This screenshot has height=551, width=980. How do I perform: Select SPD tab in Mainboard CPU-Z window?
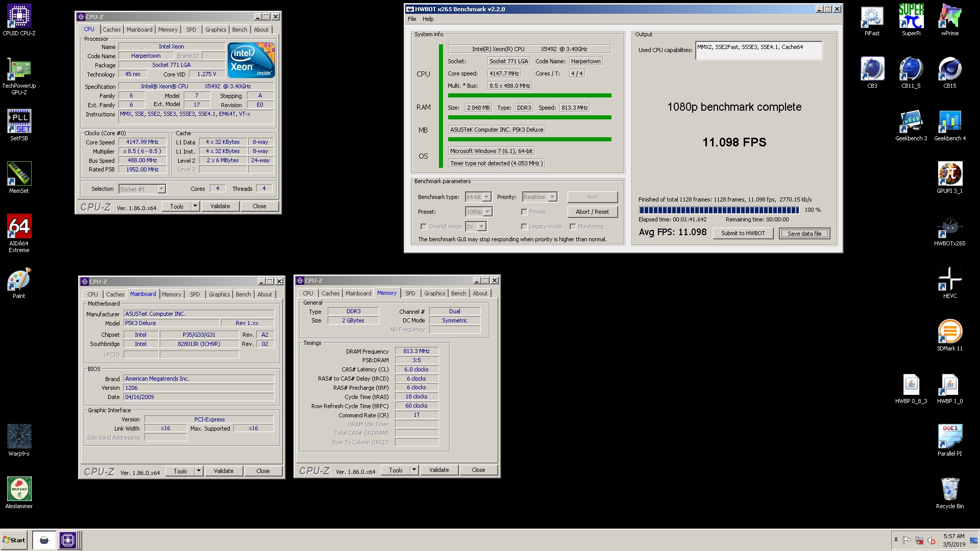[x=195, y=294]
